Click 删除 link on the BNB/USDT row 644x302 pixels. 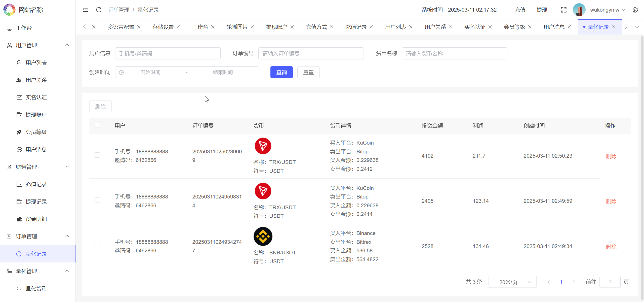[611, 247]
